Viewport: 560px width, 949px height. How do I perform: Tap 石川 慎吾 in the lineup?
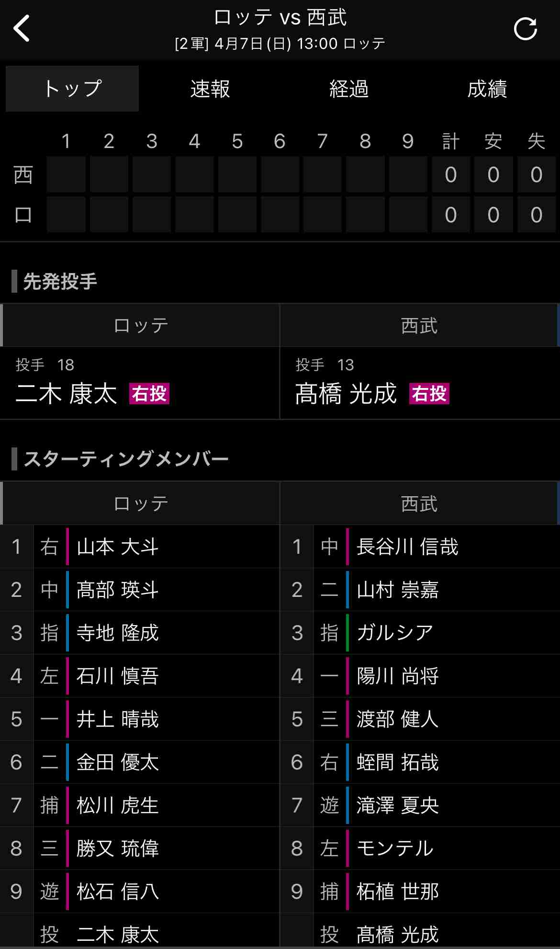tap(117, 676)
